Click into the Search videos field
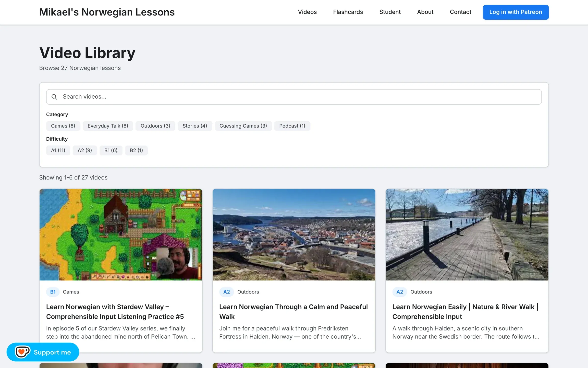Screen dimensions: 588x368 point(294,97)
